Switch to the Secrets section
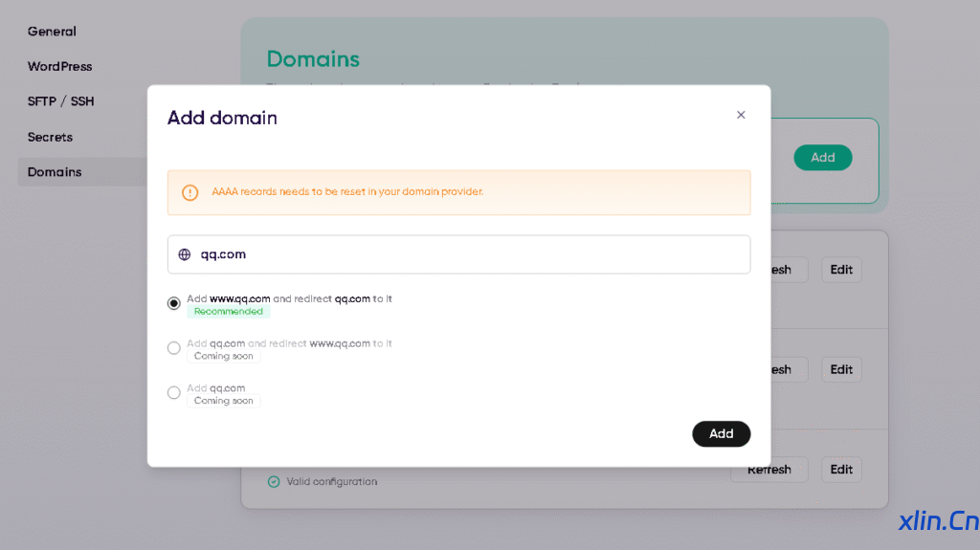The width and height of the screenshot is (980, 550). pos(50,137)
